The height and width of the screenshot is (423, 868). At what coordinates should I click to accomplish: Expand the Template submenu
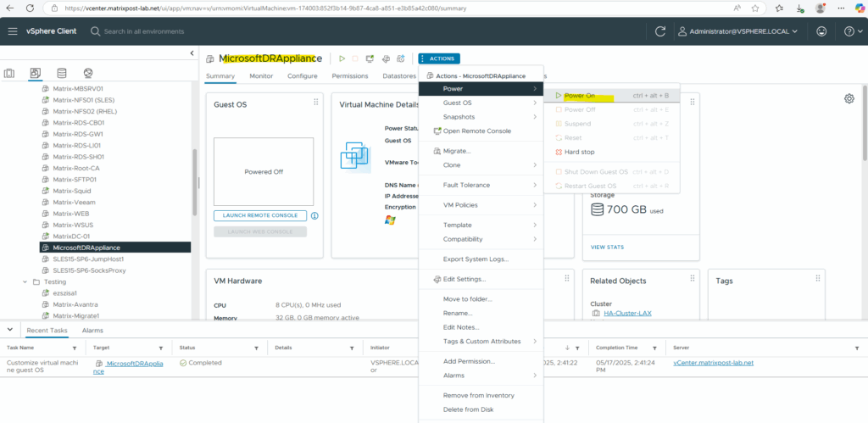(x=481, y=225)
